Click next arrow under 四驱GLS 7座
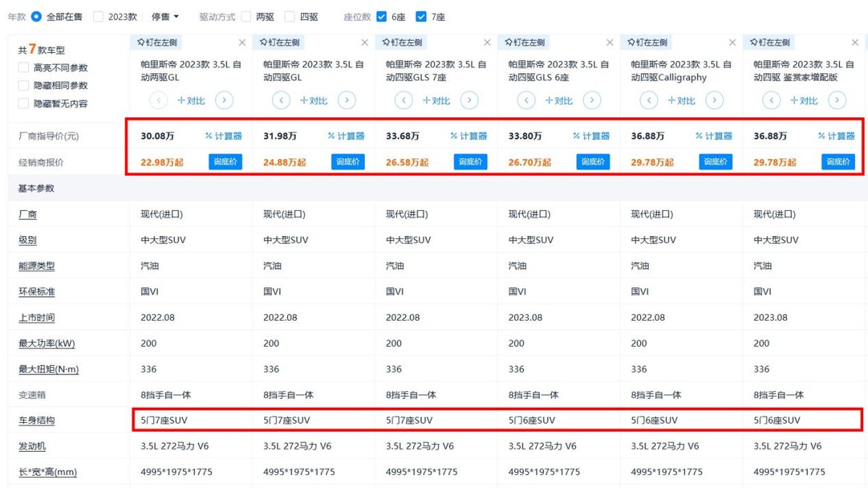This screenshot has height=488, width=868. (469, 101)
